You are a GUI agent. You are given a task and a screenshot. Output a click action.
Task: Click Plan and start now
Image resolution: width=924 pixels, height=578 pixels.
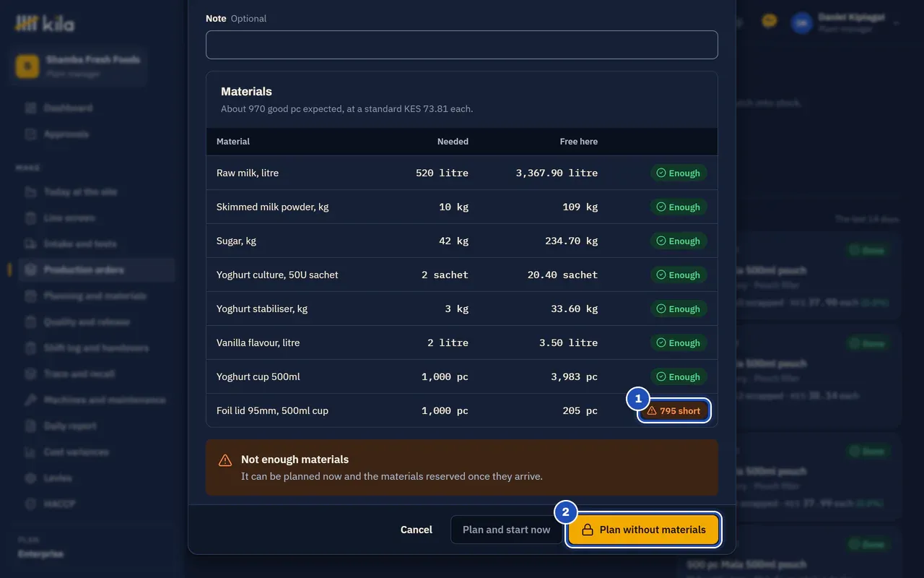(x=506, y=530)
